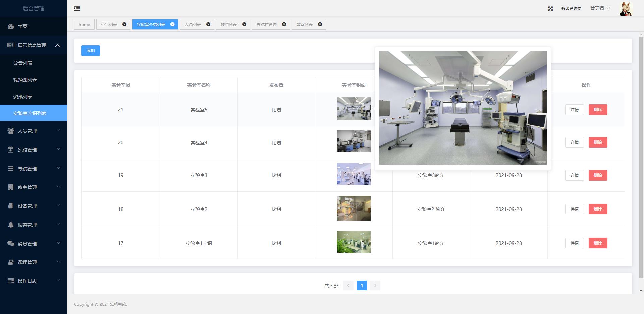Close the 教室列表 tab
644x314 pixels.
(x=320, y=24)
